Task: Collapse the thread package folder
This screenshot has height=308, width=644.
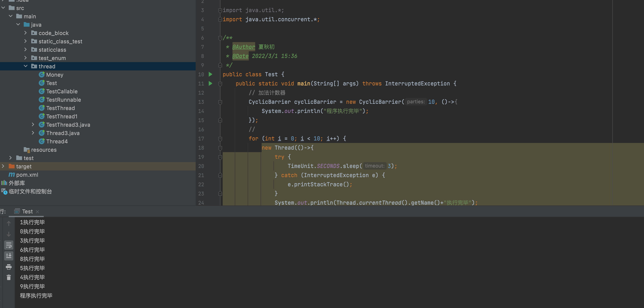Action: [x=26, y=66]
